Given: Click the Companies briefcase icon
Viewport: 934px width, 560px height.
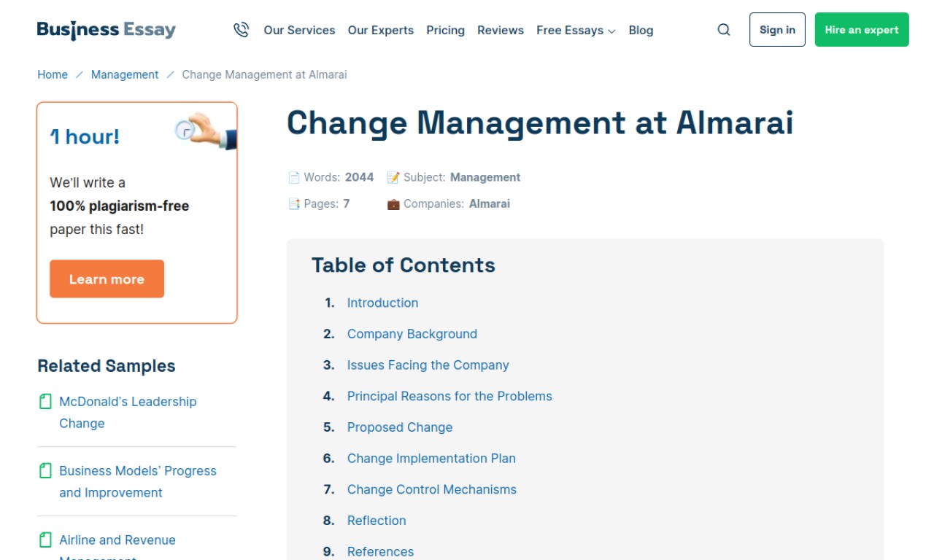Looking at the screenshot, I should [393, 203].
